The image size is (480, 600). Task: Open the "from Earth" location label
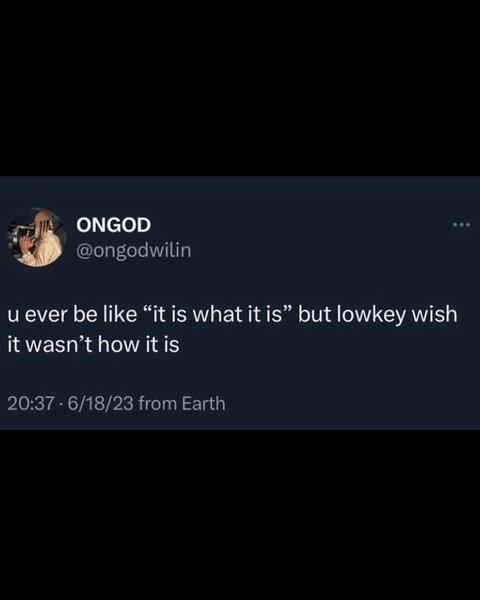coord(182,404)
